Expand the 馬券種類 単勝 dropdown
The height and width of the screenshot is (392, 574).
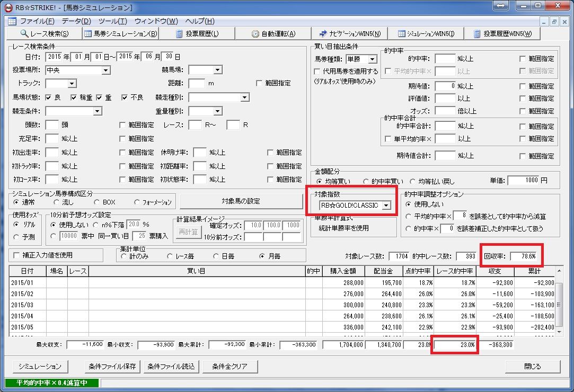[372, 59]
